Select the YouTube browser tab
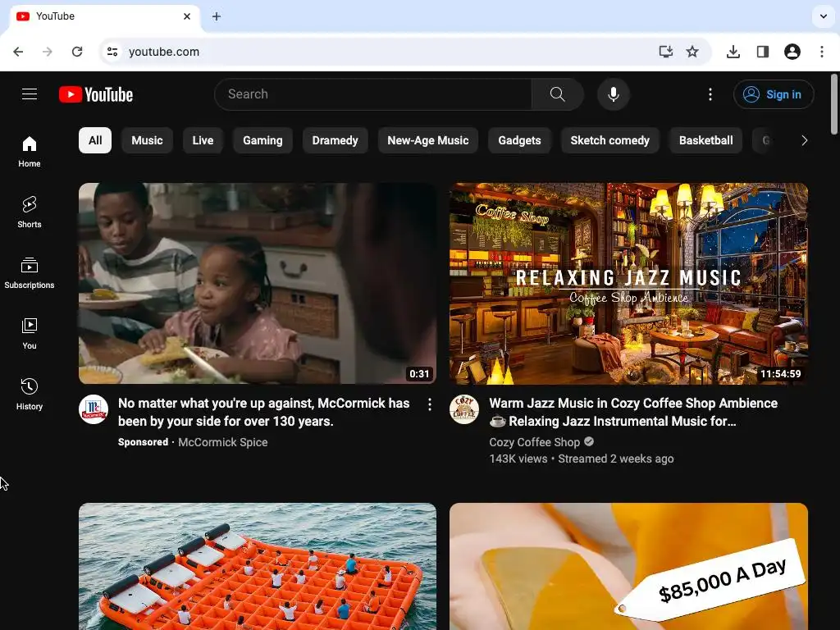 click(x=104, y=16)
